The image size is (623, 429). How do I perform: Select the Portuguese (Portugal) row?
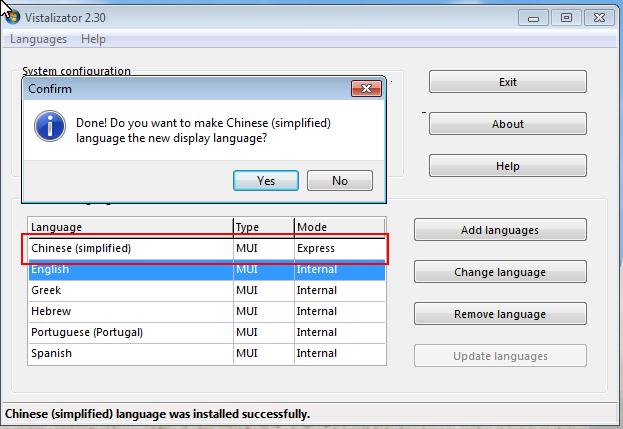click(x=207, y=332)
